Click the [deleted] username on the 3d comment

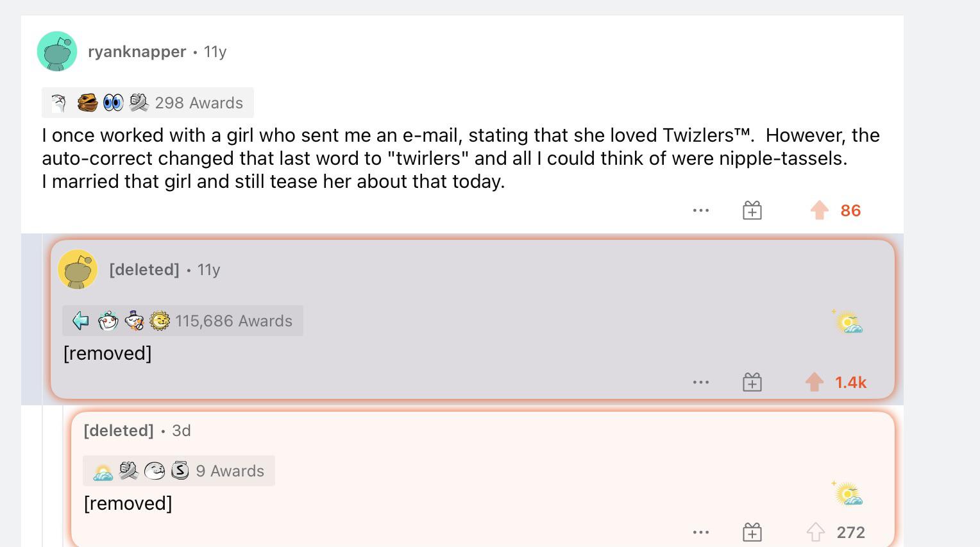tap(119, 430)
